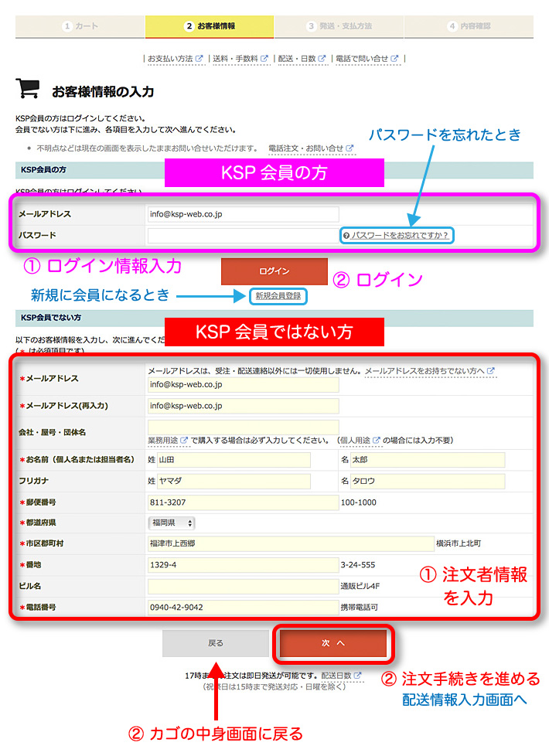Open 配送・日数 link in the top links
549x756 pixels.
tap(297, 58)
